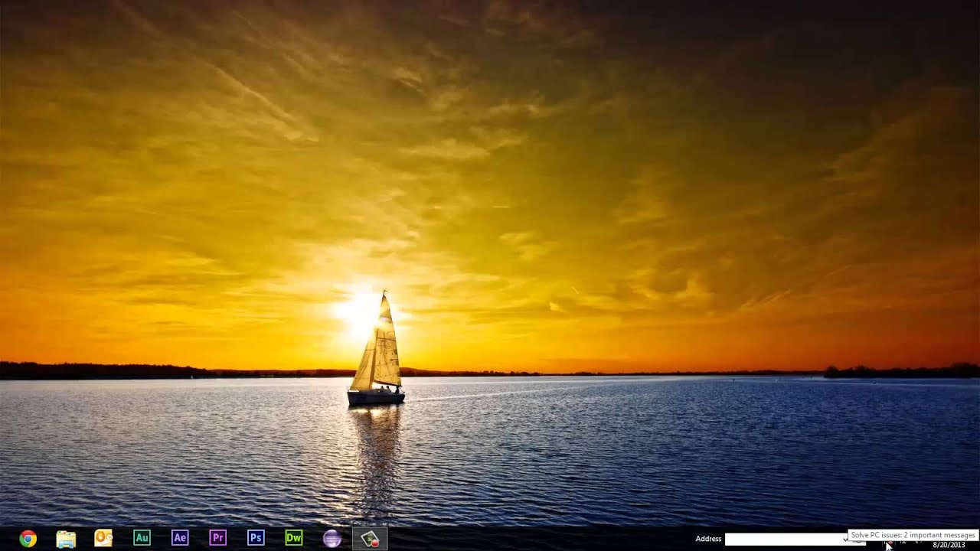Screen dimensions: 980x551
Task: Launch Adobe Premiere Pro from the taskbar
Action: (x=217, y=538)
